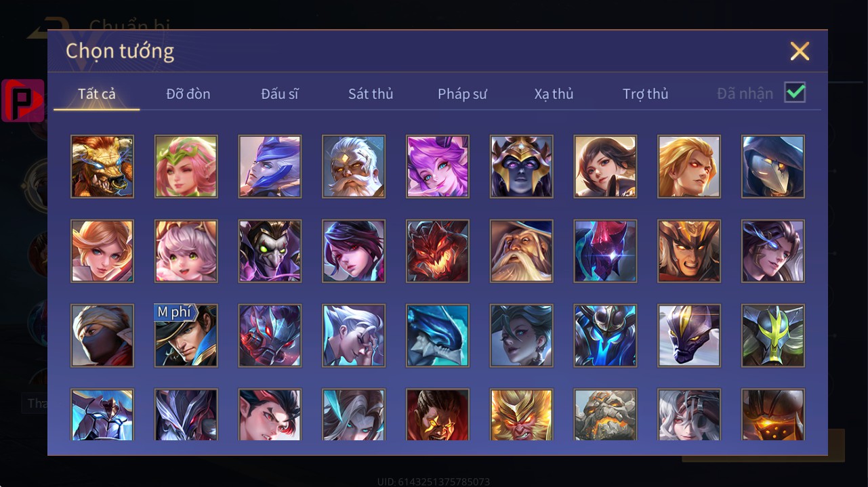Toggle the "Đã nhận" checkbox
Viewport: 868px width, 487px height.
click(795, 92)
